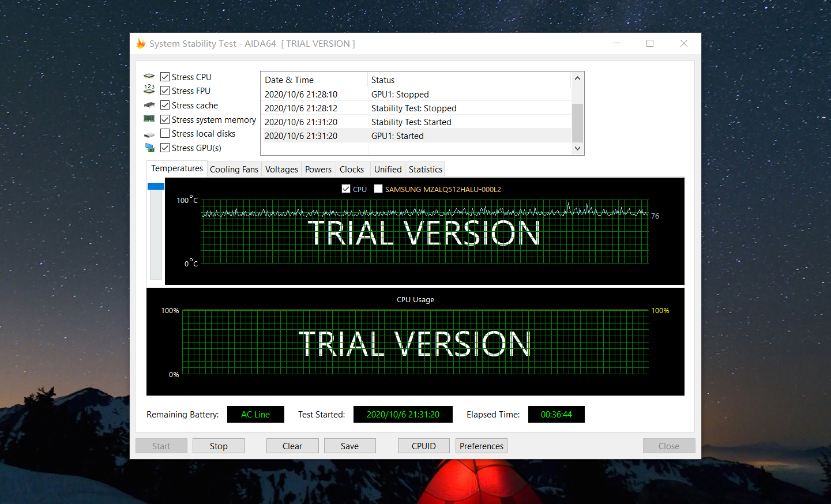Click the log list scroll down arrow

click(x=577, y=148)
